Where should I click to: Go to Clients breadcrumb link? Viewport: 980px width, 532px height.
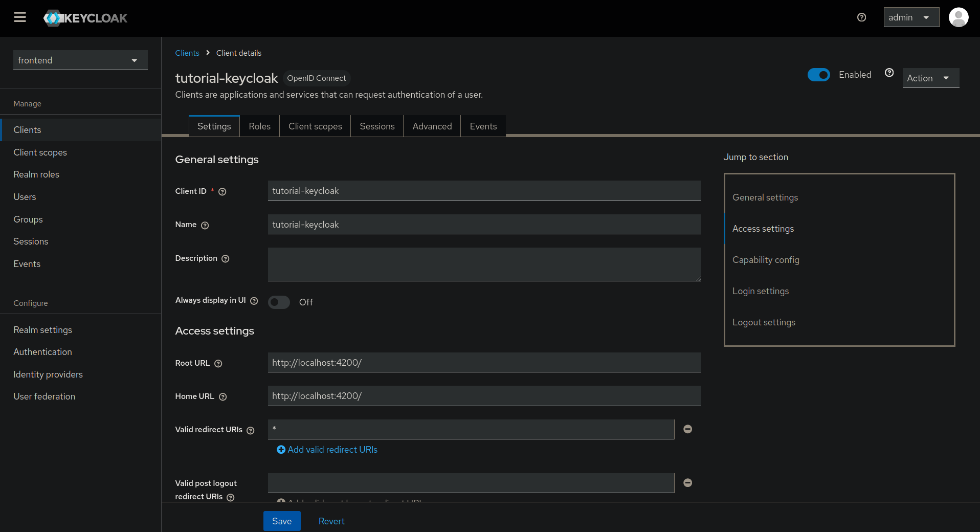click(187, 53)
